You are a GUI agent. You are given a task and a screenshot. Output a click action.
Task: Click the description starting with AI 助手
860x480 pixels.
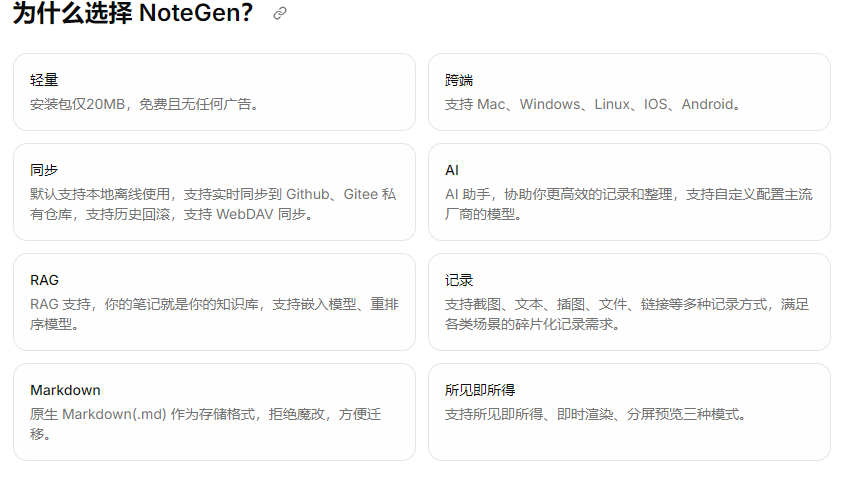click(629, 204)
